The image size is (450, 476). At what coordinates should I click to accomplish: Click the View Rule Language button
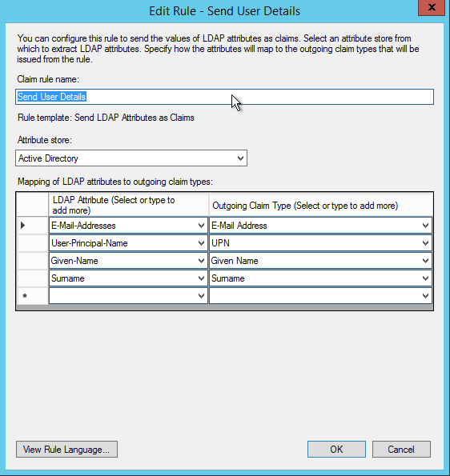pos(66,450)
